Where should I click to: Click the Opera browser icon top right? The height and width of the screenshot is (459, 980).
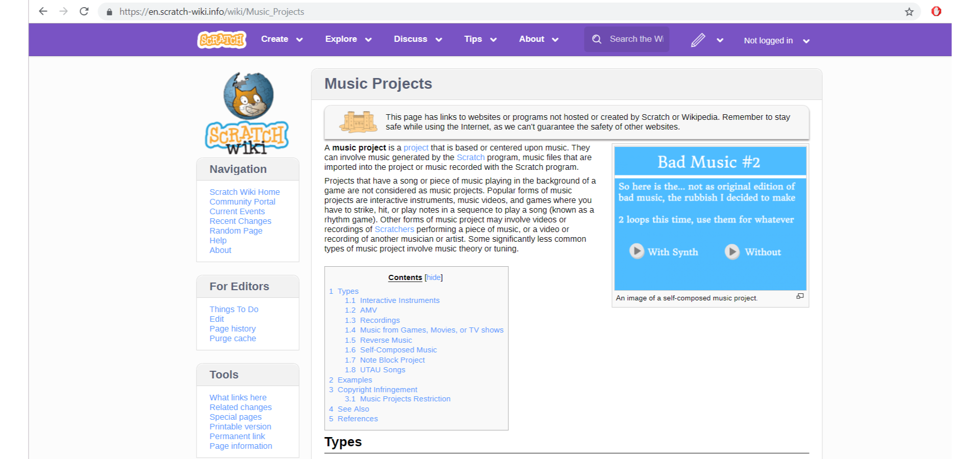pos(937,11)
